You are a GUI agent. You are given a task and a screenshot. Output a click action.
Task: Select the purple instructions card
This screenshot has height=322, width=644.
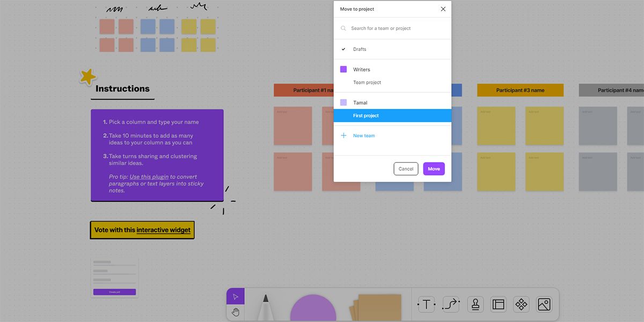point(157,155)
